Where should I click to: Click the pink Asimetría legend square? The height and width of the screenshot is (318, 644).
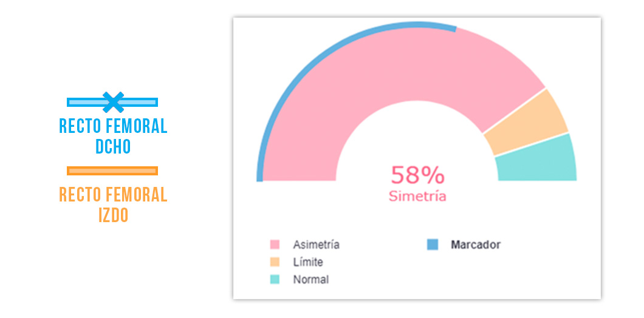[275, 245]
